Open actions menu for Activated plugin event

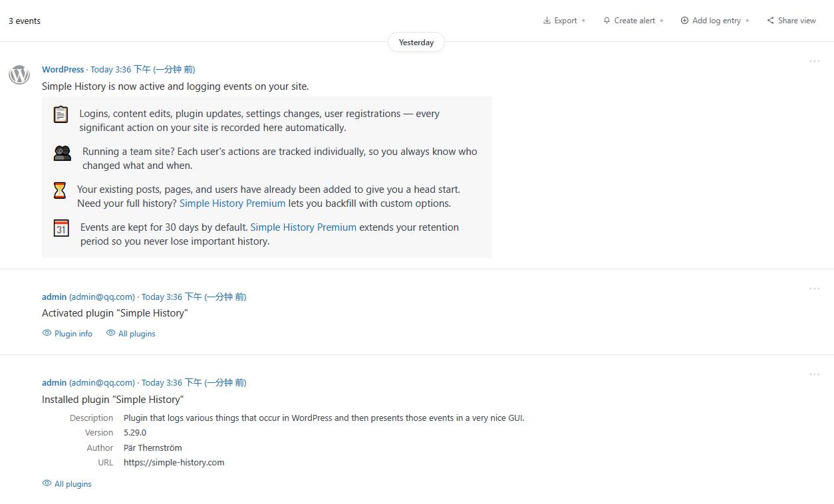pyautogui.click(x=814, y=289)
